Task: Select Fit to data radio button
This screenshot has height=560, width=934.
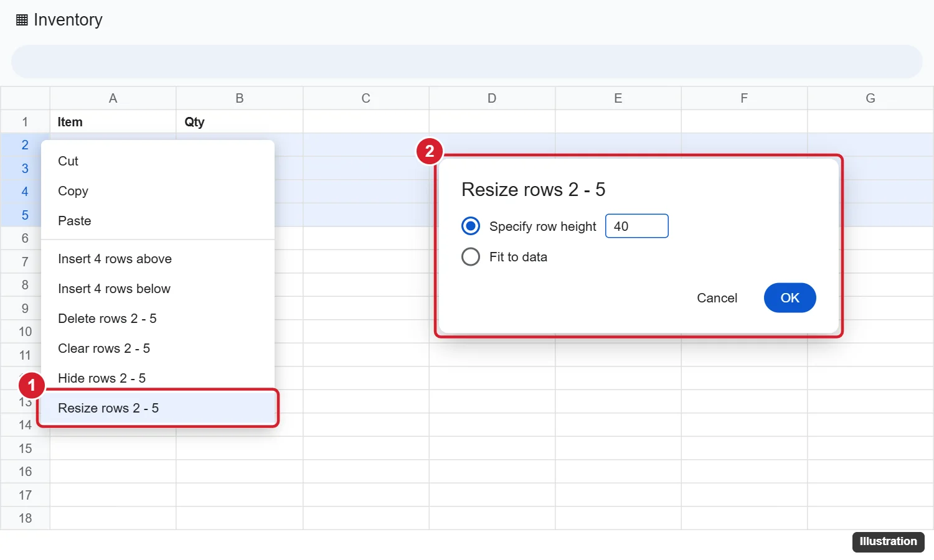Action: (471, 256)
